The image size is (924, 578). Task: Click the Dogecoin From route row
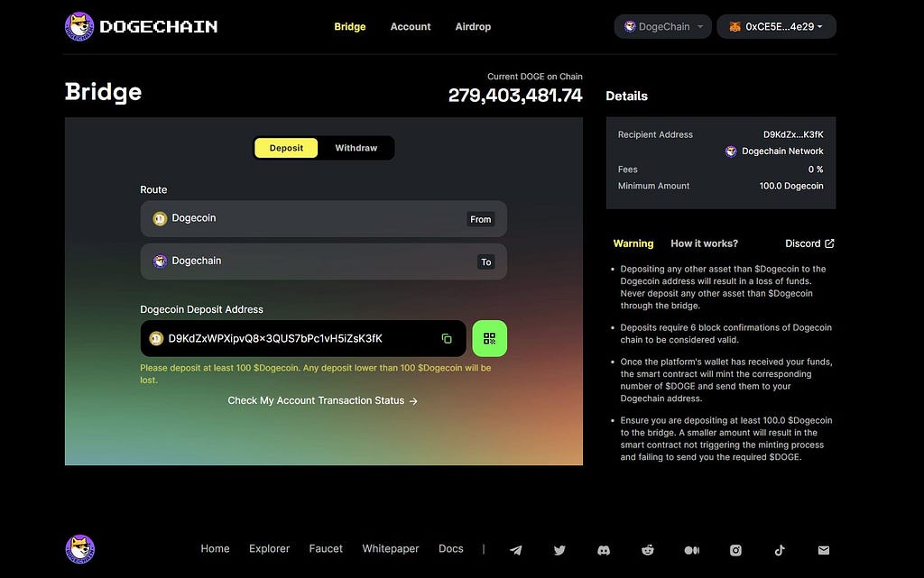[324, 218]
